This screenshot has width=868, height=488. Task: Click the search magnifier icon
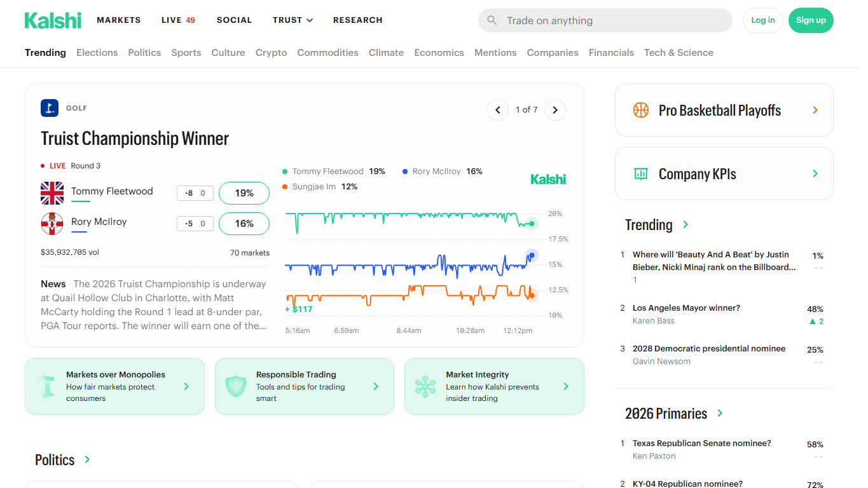click(x=492, y=20)
